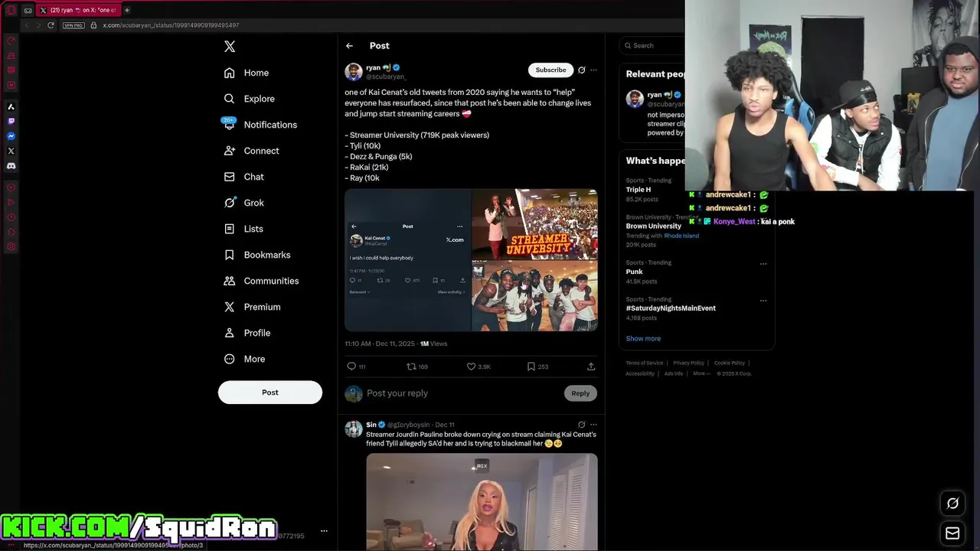Click the Grok icon on Sin's reply
The height and width of the screenshot is (551, 980).
point(581,425)
